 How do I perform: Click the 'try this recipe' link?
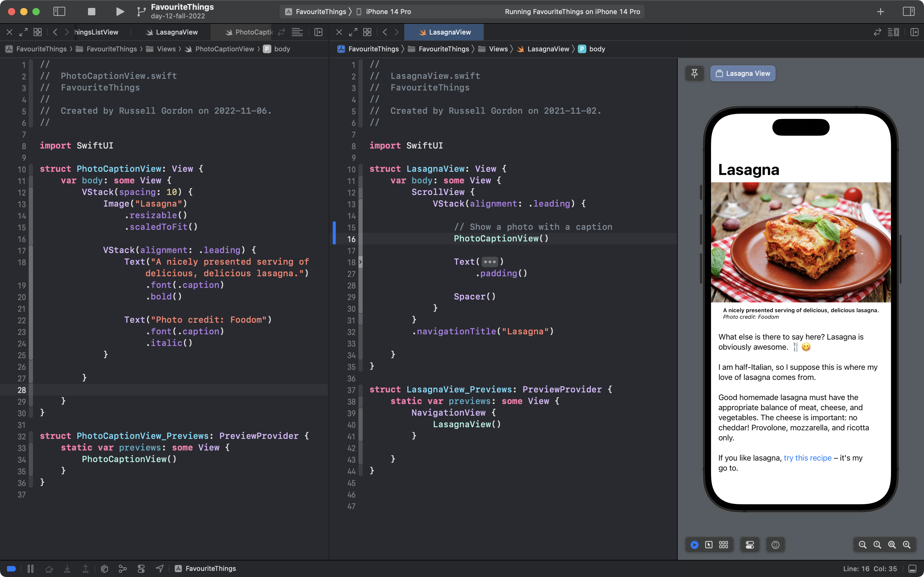click(807, 458)
